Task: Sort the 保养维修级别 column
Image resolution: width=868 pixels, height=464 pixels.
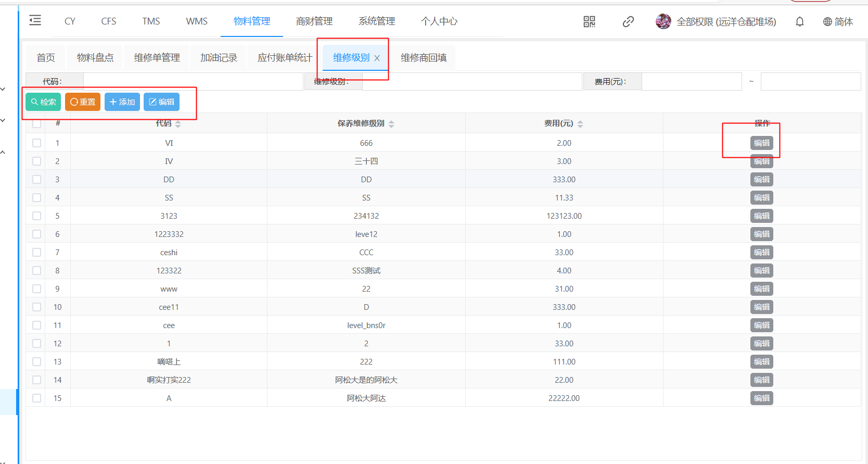Action: coord(391,124)
